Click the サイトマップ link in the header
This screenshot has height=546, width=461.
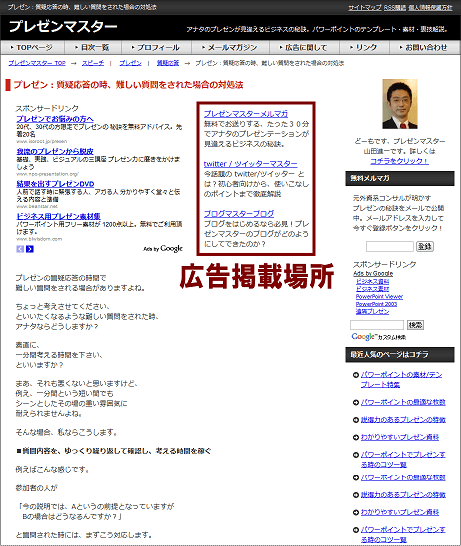365,7
